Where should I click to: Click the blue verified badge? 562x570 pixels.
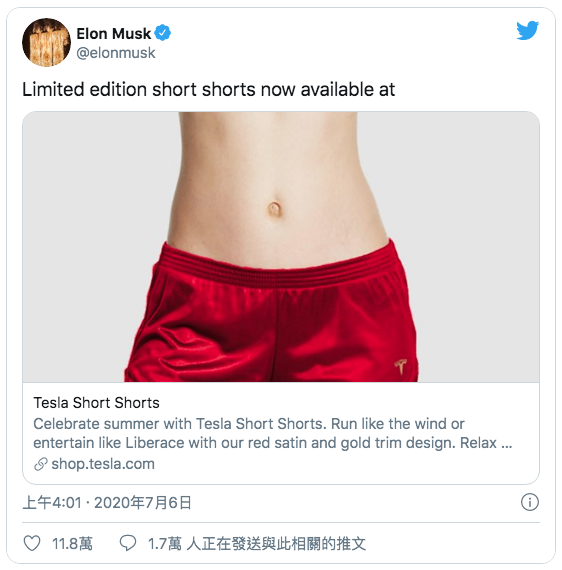(162, 33)
